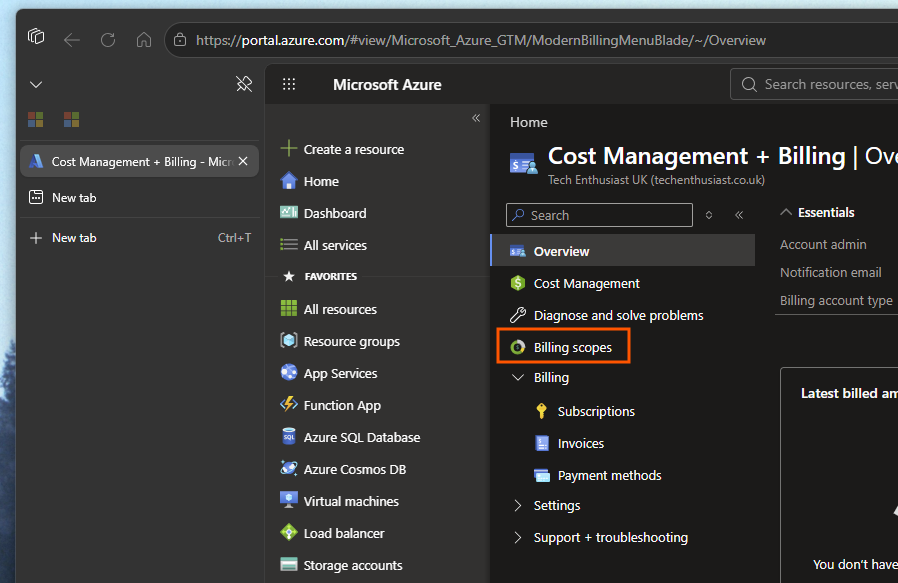Image resolution: width=898 pixels, height=583 pixels.
Task: Close the Cost Management + Billing tab
Action: tap(243, 161)
